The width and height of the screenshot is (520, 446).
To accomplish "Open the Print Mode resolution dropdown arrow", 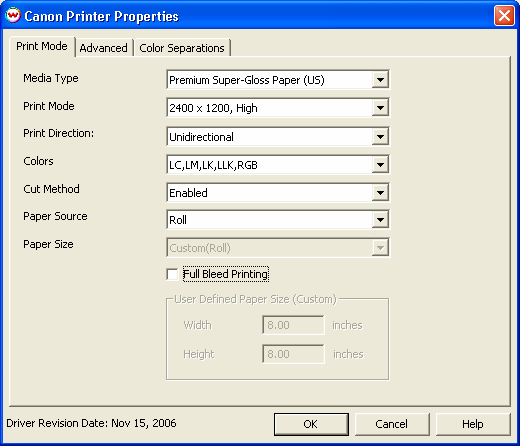I will pyautogui.click(x=380, y=108).
